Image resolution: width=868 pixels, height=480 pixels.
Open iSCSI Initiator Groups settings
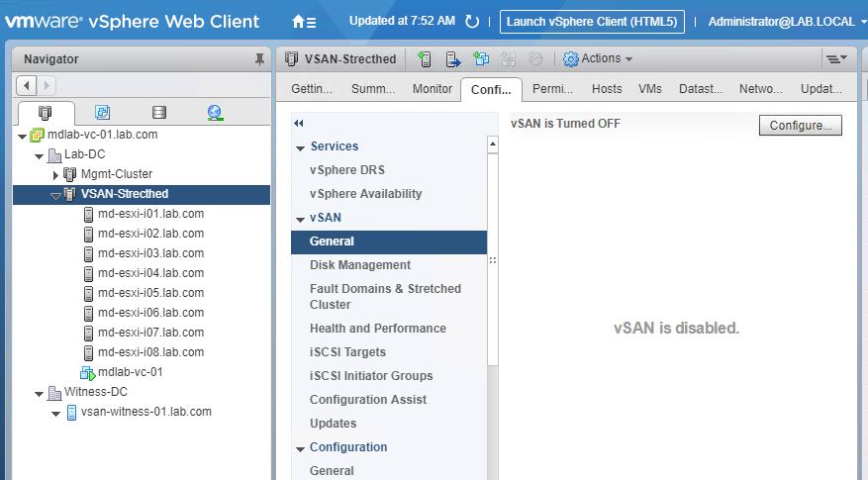pos(371,376)
